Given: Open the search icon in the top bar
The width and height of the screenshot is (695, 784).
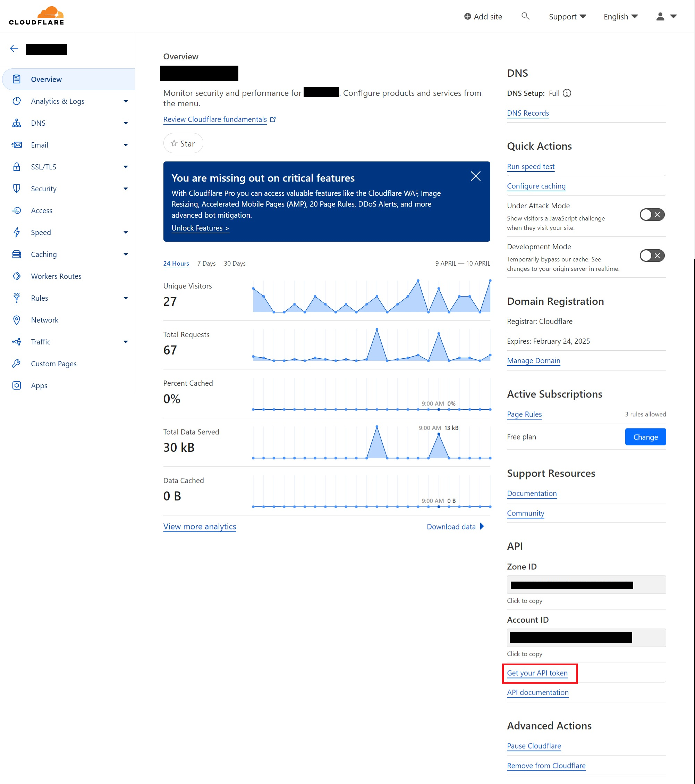Looking at the screenshot, I should [x=525, y=16].
